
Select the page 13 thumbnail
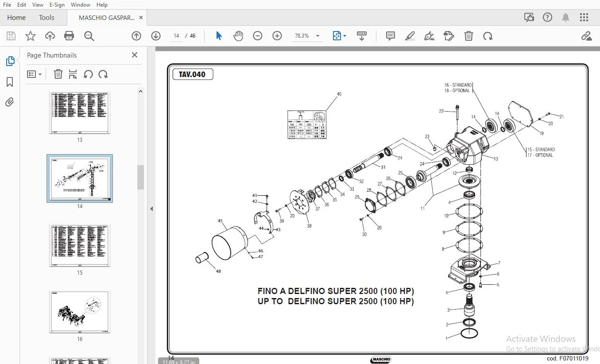tap(80, 112)
